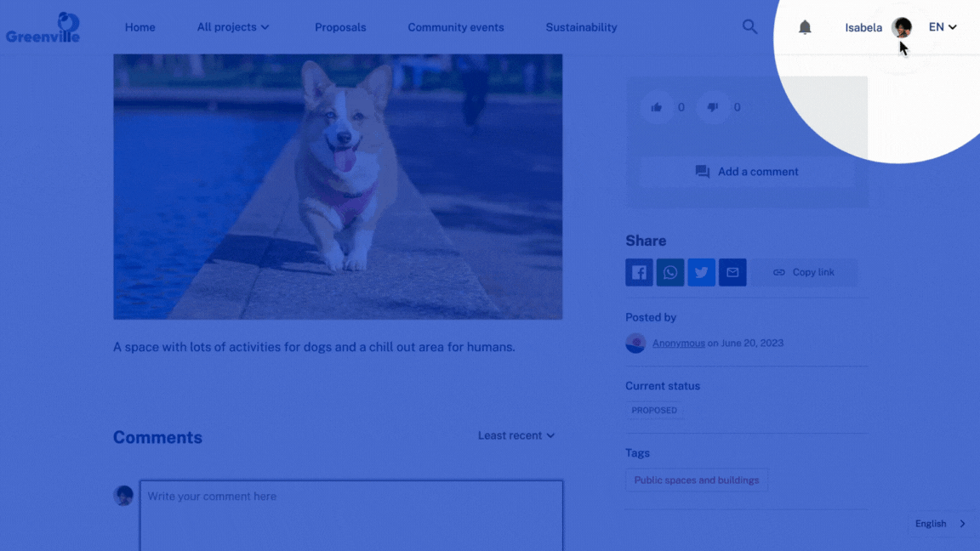Image resolution: width=980 pixels, height=551 pixels.
Task: Go to Home page
Action: pyautogui.click(x=140, y=27)
